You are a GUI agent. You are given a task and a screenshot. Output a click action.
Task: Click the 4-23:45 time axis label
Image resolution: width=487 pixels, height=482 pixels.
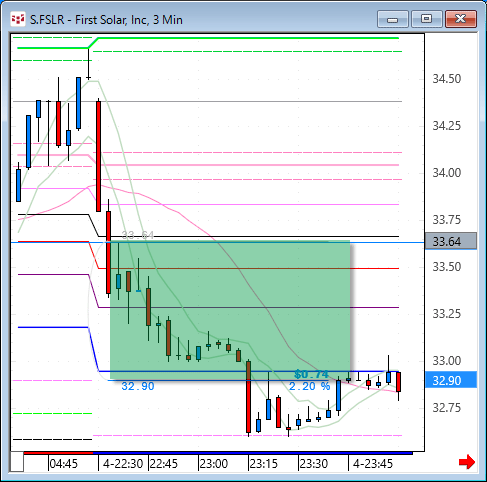pos(373,464)
